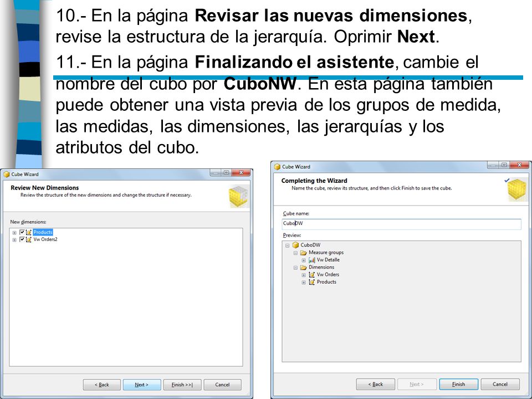This screenshot has height=399, width=532.
Task: Click the Products dimension icon in Preview
Action: [312, 282]
